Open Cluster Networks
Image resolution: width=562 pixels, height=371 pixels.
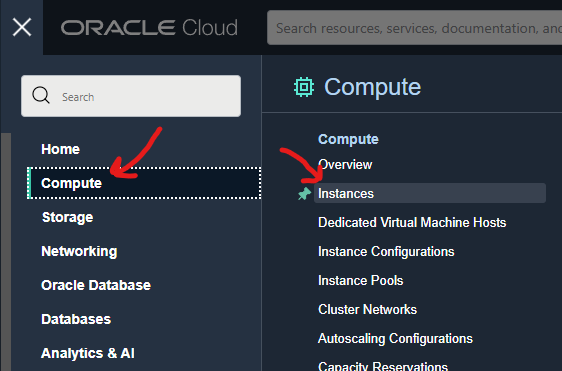(367, 309)
